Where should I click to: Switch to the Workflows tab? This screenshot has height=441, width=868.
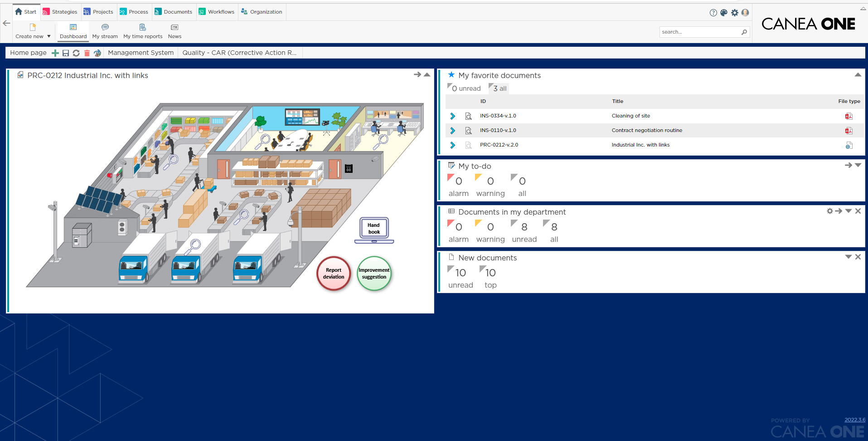pos(217,11)
